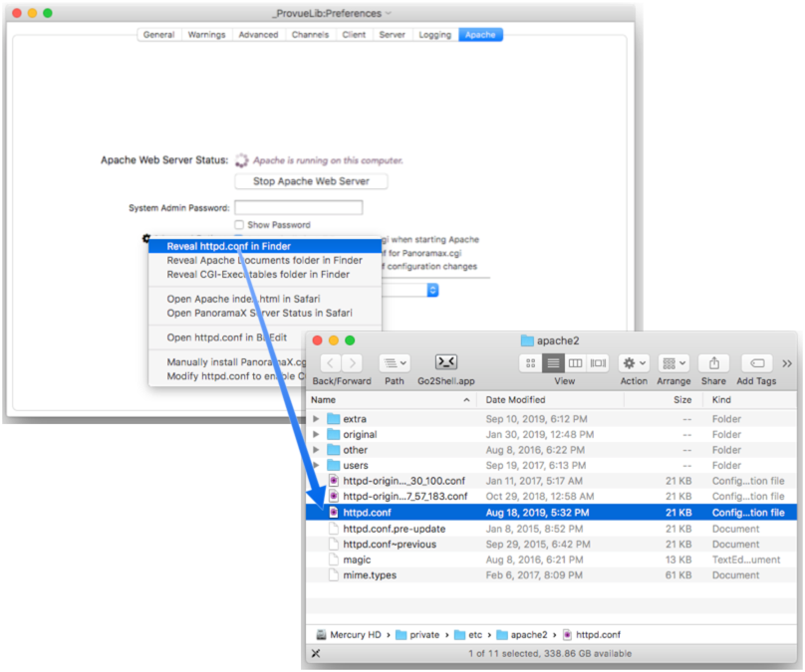Expand the original folder disclosure triangle
The width and height of the screenshot is (805, 672).
coord(316,434)
